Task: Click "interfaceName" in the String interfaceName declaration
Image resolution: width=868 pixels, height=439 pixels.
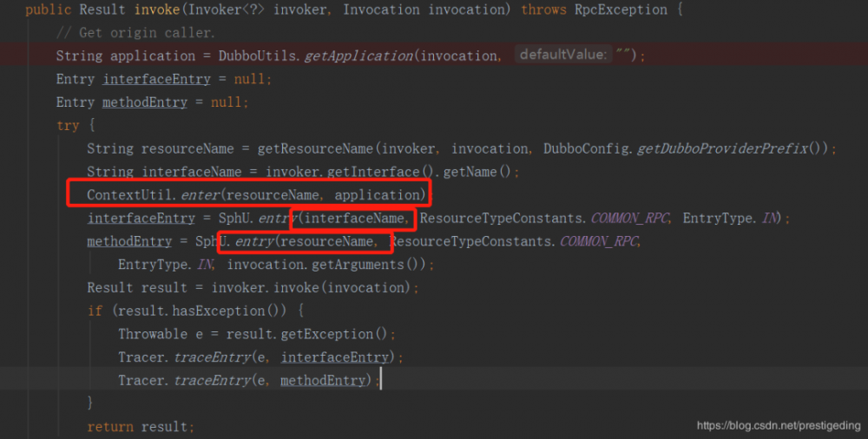Action: pyautogui.click(x=192, y=172)
